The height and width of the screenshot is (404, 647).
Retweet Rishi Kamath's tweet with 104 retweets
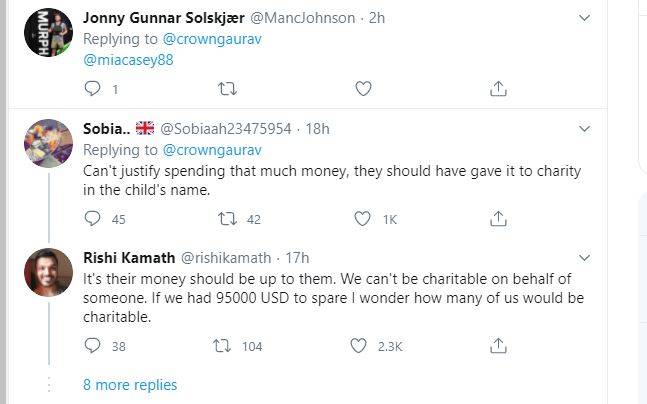tap(227, 346)
